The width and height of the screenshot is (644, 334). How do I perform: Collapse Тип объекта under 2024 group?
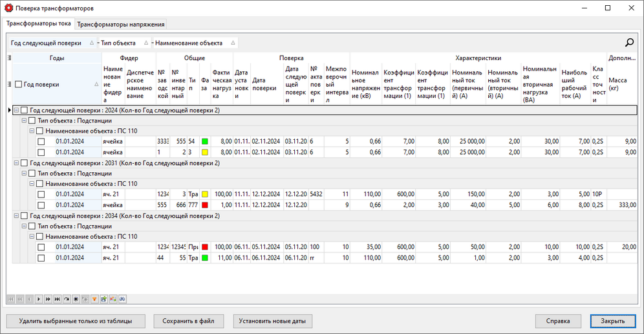24,120
